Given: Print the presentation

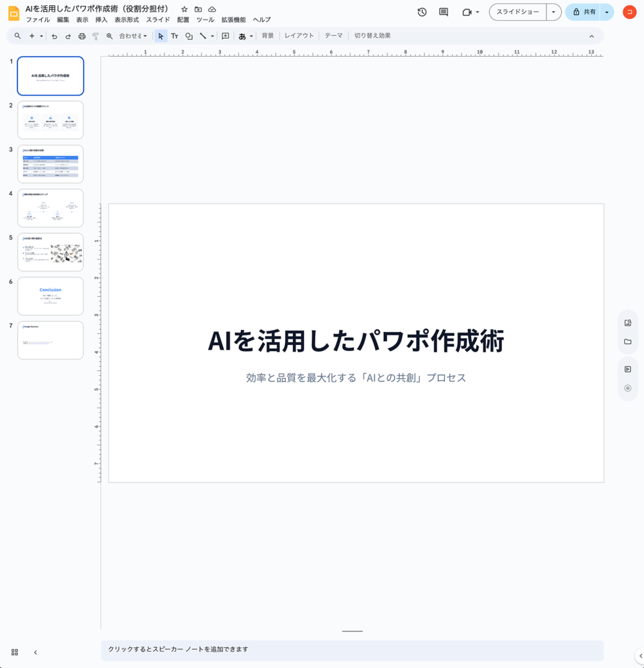Looking at the screenshot, I should click(81, 36).
